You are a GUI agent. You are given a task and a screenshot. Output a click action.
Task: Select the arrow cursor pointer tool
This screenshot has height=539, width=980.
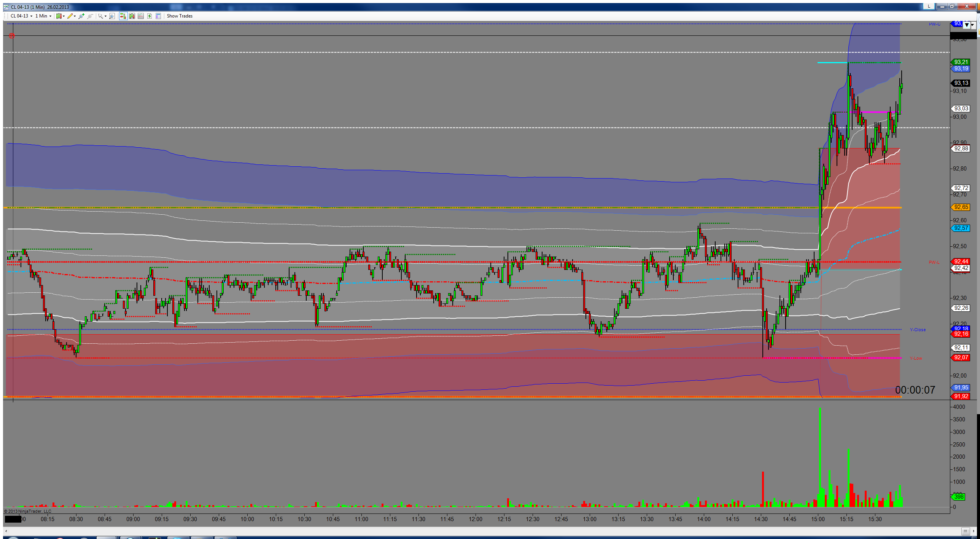click(x=100, y=16)
